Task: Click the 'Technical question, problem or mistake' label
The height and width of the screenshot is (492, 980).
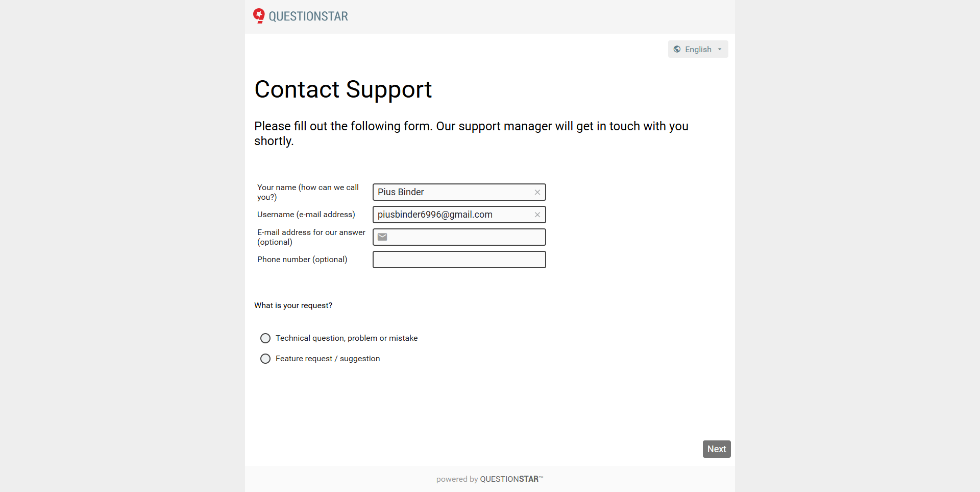Action: (x=347, y=338)
